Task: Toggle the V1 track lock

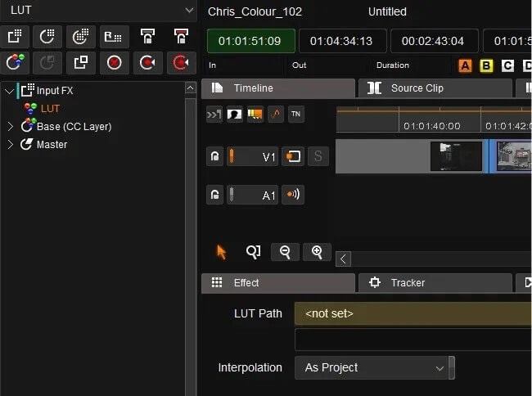Action: [214, 156]
